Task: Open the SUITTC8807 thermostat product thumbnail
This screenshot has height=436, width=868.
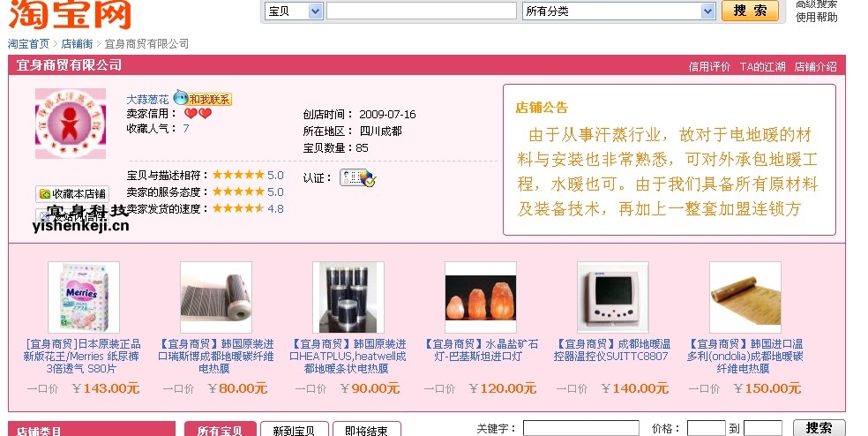Action: (x=613, y=297)
